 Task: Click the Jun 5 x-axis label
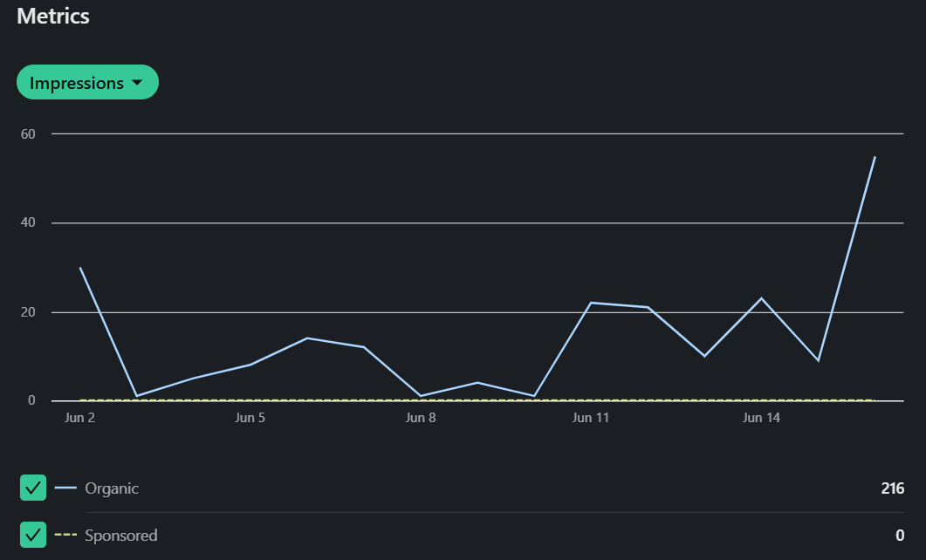point(250,418)
